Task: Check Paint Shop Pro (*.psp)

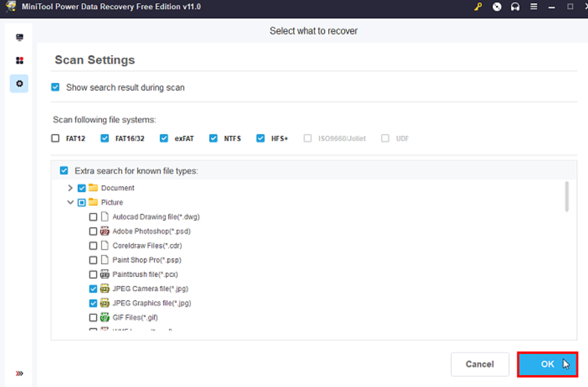Action: (93, 260)
